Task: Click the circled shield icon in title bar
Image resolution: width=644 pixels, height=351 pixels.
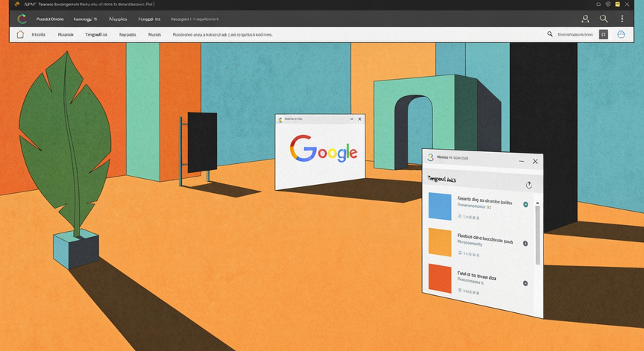Action: click(608, 4)
